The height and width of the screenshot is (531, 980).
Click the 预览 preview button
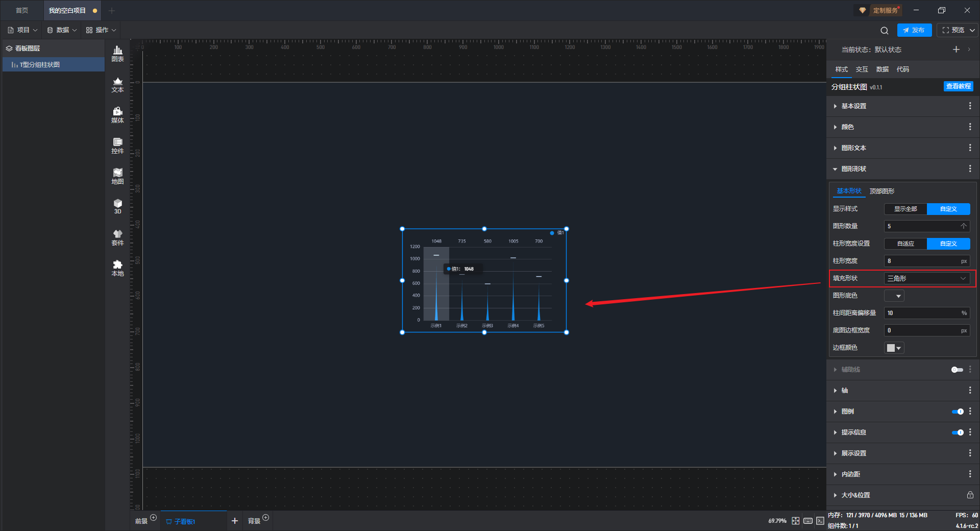click(957, 30)
